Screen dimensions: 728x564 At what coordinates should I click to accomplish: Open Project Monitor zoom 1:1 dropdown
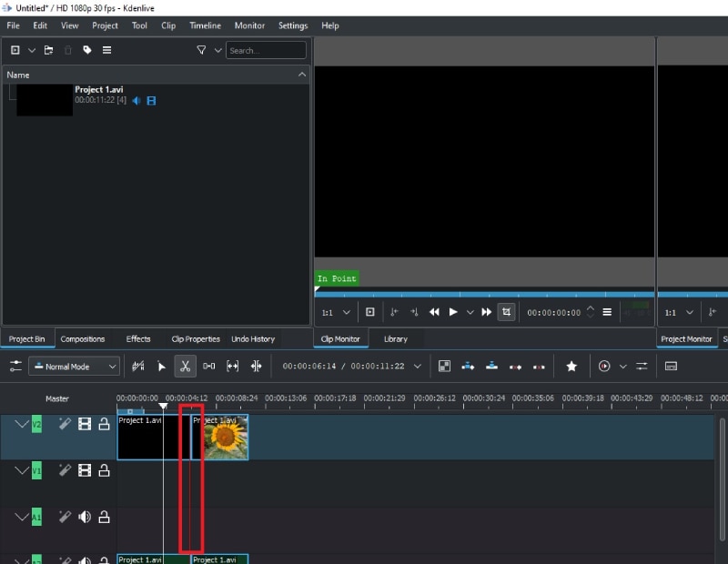(679, 312)
